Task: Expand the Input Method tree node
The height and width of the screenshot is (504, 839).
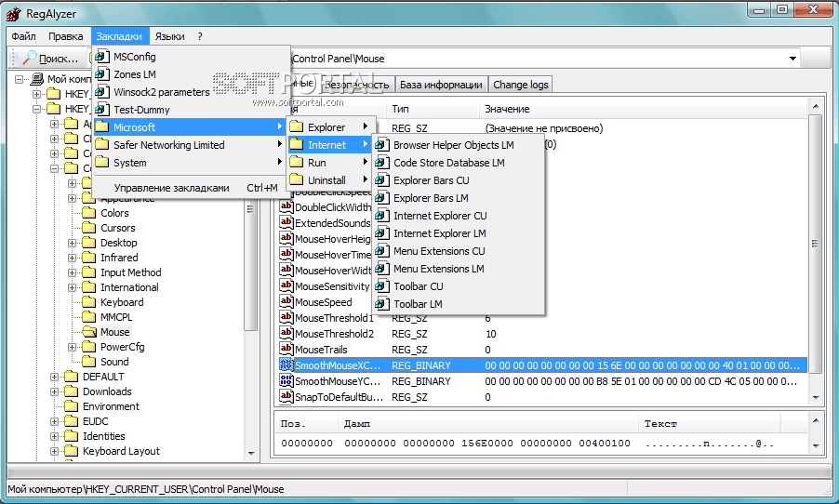Action: point(73,272)
